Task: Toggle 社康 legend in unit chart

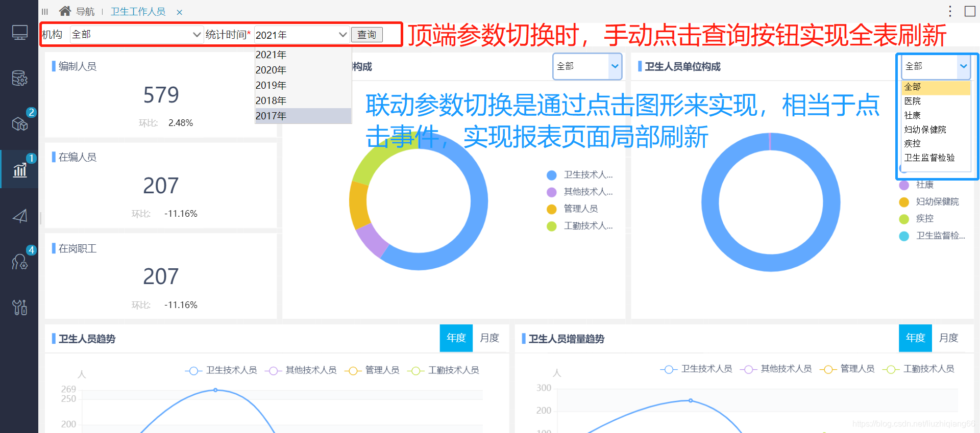Action: pyautogui.click(x=916, y=185)
